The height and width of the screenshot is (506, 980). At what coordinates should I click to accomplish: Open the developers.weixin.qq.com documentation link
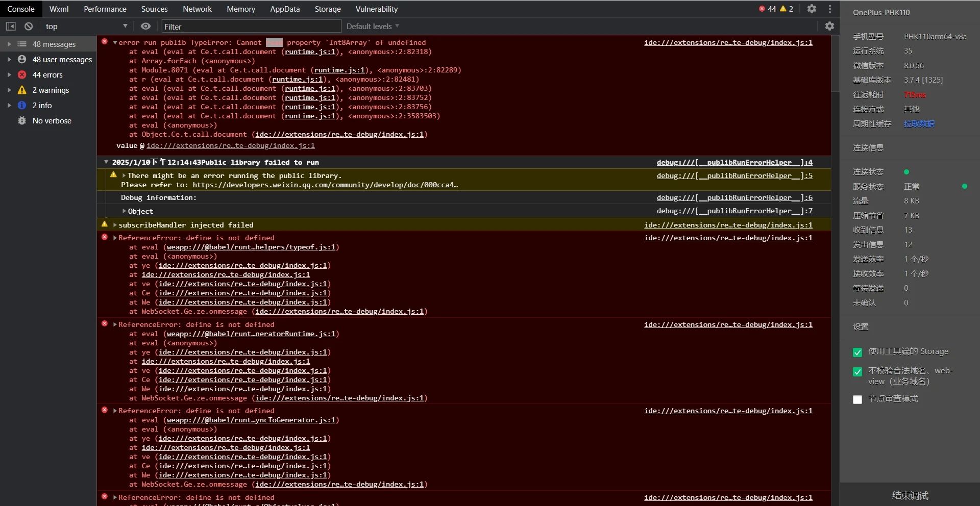click(325, 185)
